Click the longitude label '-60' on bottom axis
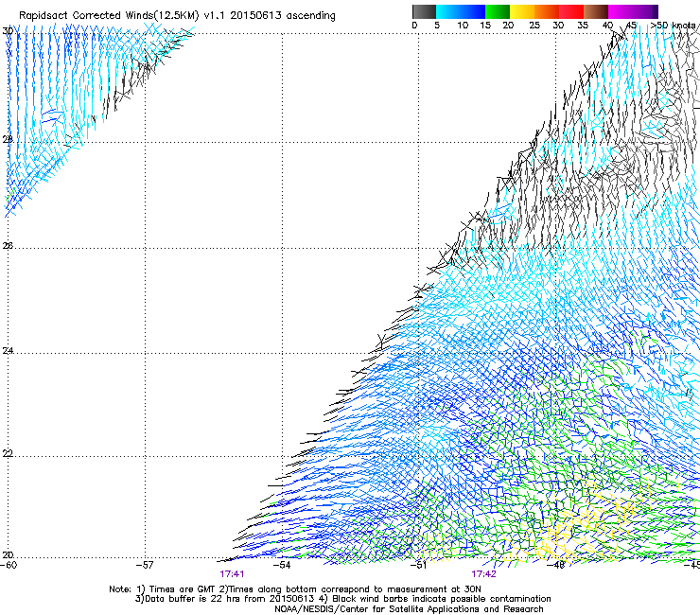Viewport: 700px width, 615px height. (9, 565)
